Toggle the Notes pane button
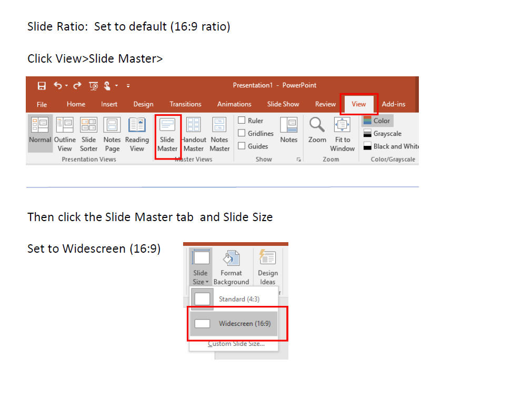Image resolution: width=532 pixels, height=398 pixels. coord(289,130)
